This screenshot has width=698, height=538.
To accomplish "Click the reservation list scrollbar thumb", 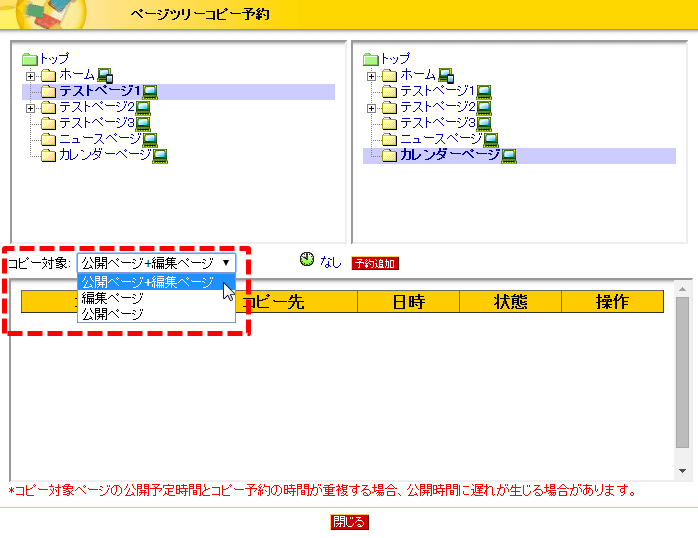I will click(682, 372).
